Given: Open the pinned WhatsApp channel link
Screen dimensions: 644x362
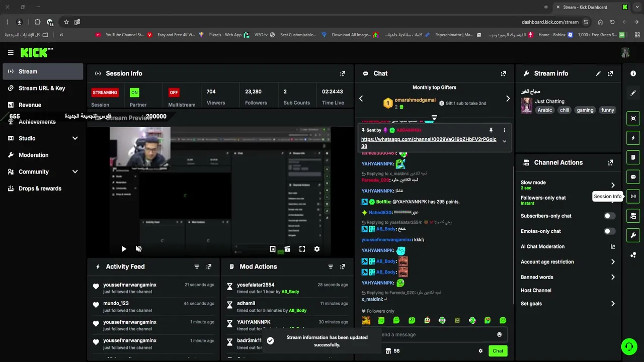Looking at the screenshot, I should coord(429,143).
